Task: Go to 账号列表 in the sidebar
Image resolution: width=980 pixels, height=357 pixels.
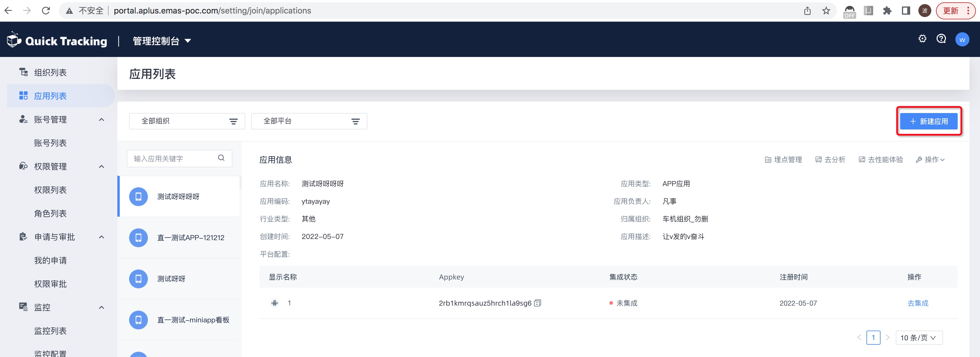Action: (x=50, y=143)
